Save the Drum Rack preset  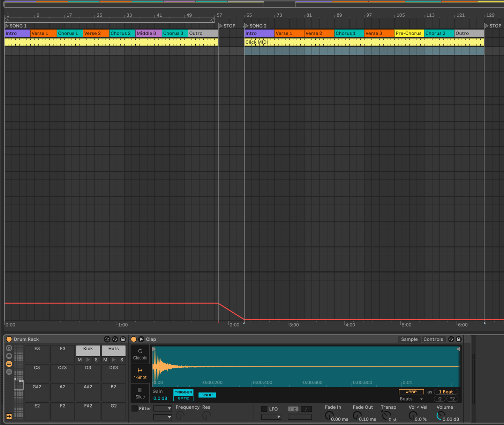point(123,339)
